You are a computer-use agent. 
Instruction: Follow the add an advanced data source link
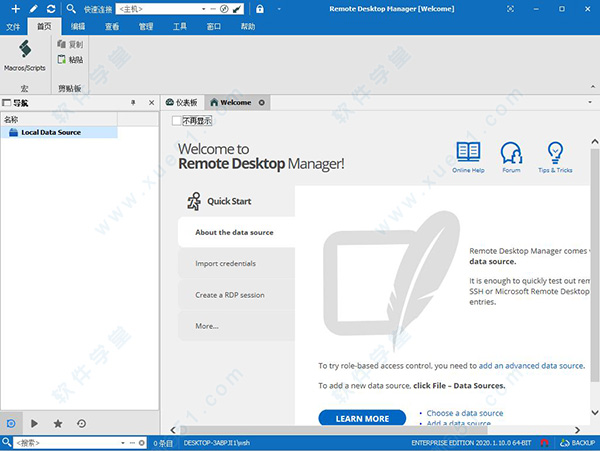point(532,366)
